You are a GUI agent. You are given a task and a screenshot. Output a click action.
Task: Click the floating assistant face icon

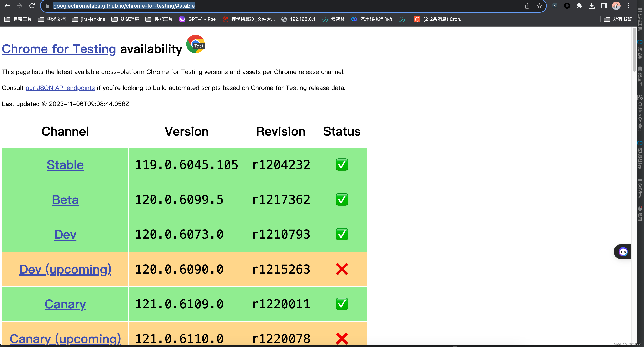point(623,252)
